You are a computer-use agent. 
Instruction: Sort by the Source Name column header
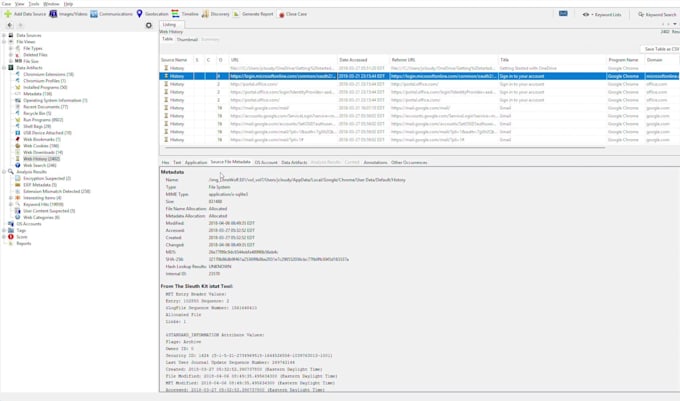point(176,60)
